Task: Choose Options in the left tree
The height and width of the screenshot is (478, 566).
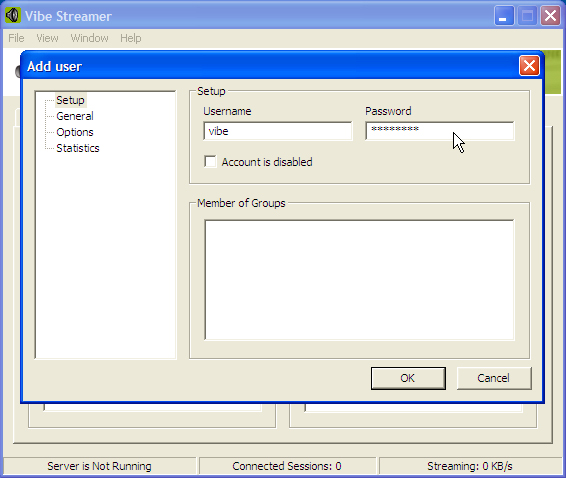Action: [x=75, y=132]
